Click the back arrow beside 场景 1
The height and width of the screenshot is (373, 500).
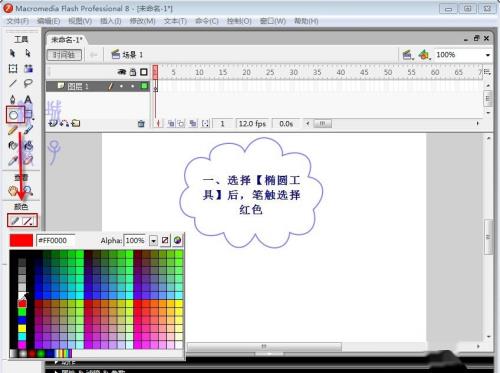point(94,55)
